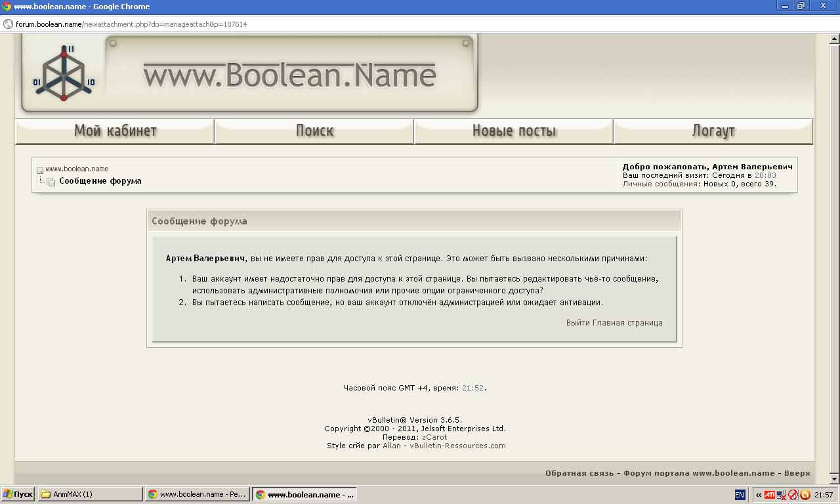
Task: Click the Пуск start button
Action: 18,494
